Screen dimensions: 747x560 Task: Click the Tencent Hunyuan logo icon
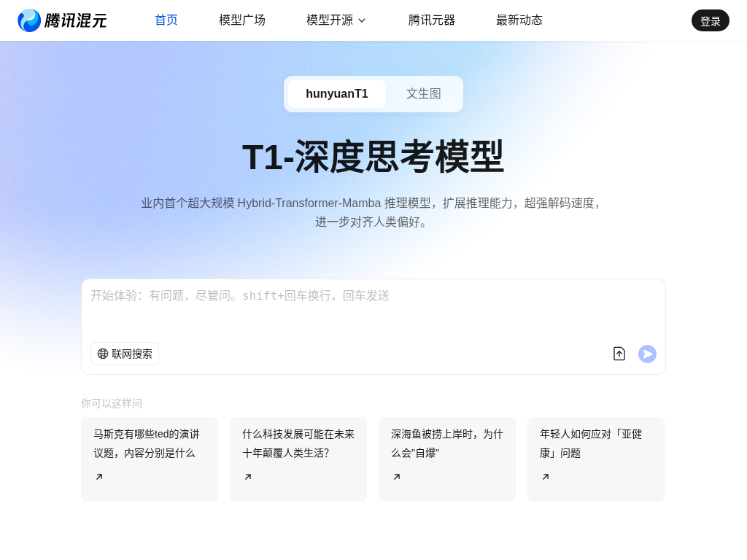point(29,20)
